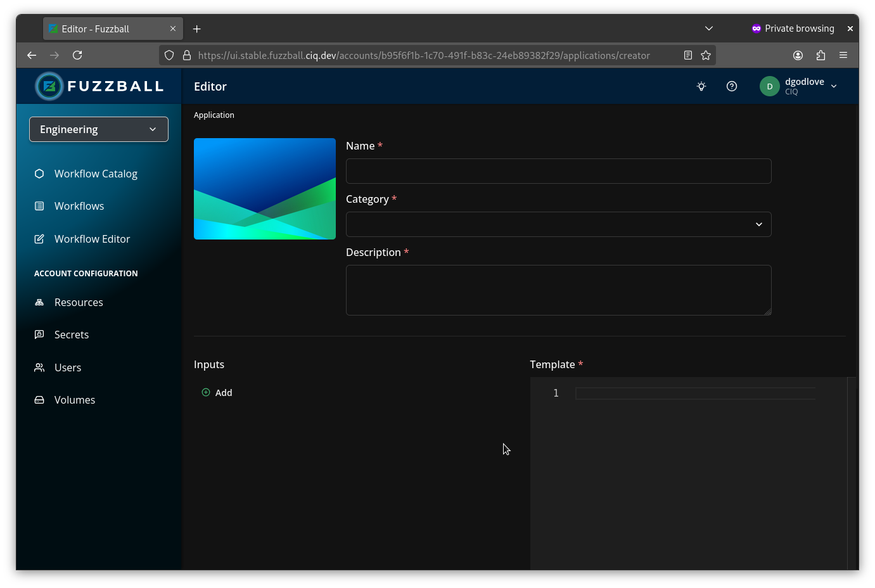Select the Application breadcrumb tab

(x=214, y=115)
